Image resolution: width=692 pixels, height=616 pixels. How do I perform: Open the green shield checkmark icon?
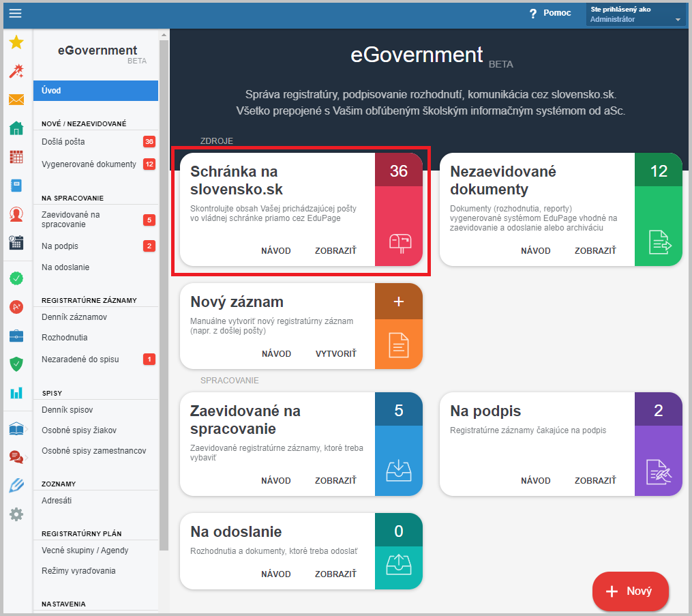click(x=16, y=364)
